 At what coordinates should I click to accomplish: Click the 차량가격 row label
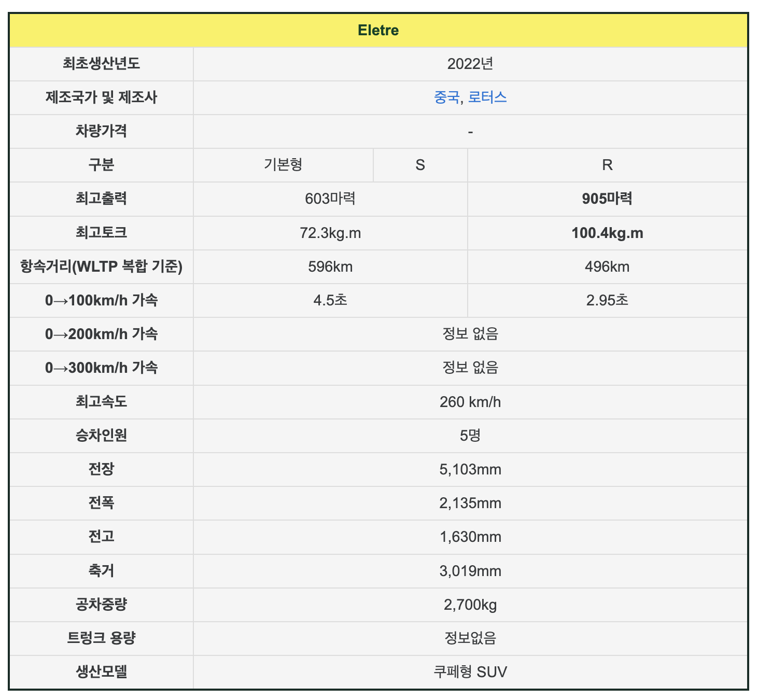(x=101, y=131)
